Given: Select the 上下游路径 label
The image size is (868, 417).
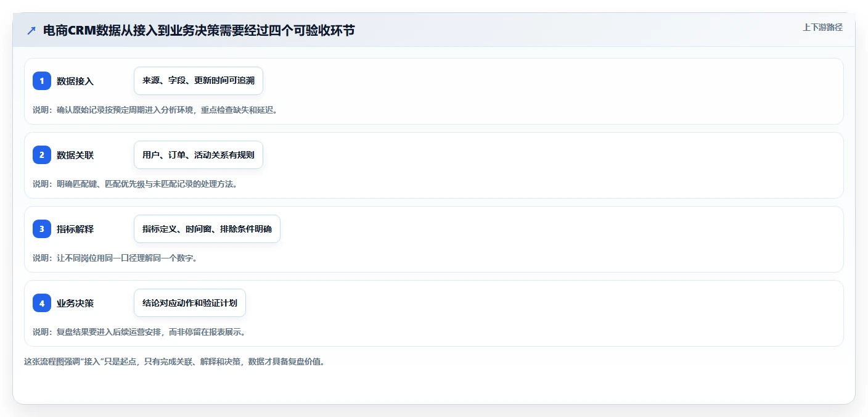Looking at the screenshot, I should 822,27.
